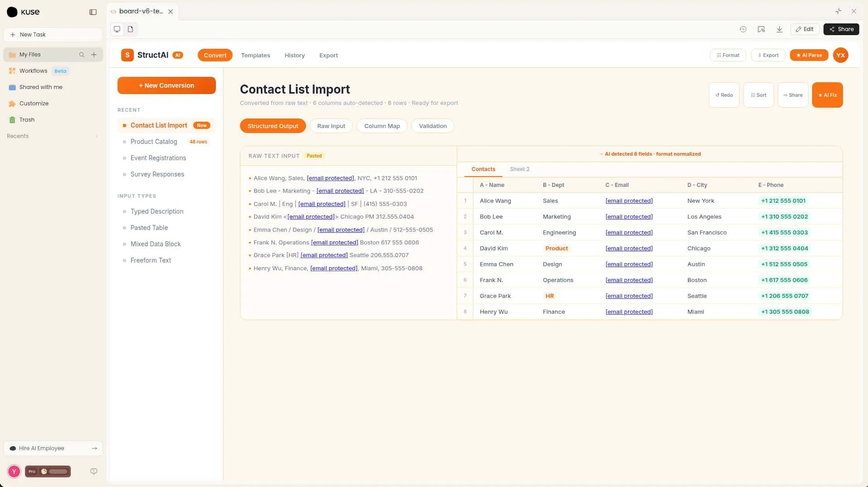The width and height of the screenshot is (868, 487).
Task: Open Survey Responses conversion
Action: (166, 174)
